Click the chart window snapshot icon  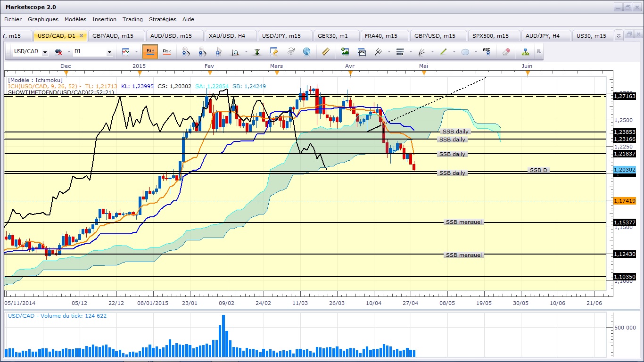pos(362,52)
